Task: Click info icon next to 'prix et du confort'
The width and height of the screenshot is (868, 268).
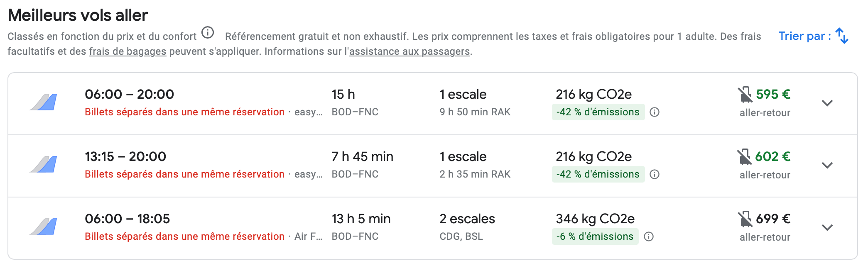Action: [208, 32]
